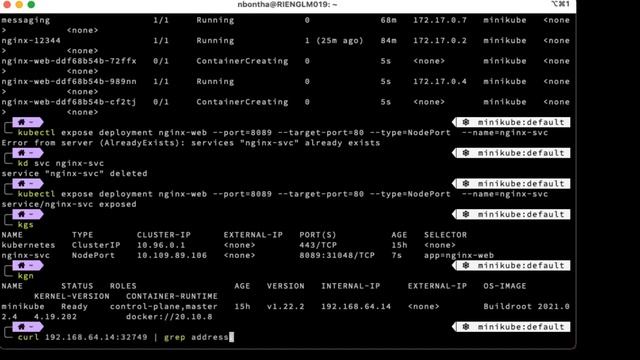Click the home icon in the prompt above the 'kgn' command

(22, 265)
